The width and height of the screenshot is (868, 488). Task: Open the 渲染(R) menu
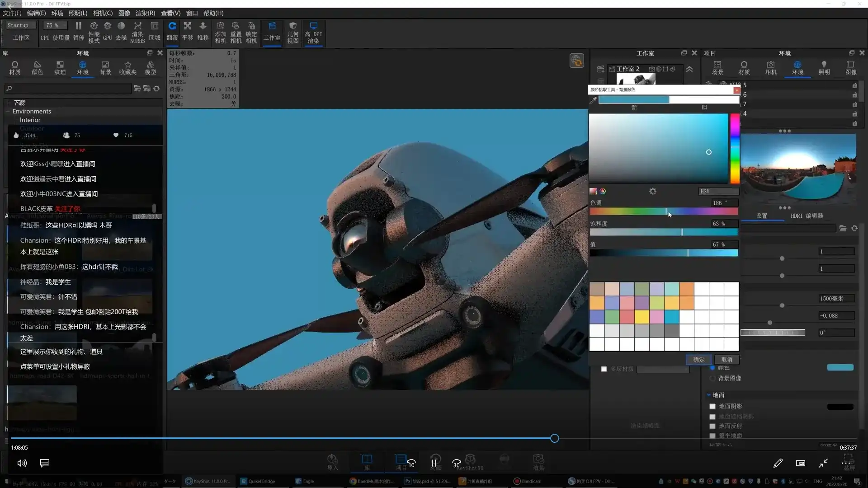pyautogui.click(x=145, y=13)
